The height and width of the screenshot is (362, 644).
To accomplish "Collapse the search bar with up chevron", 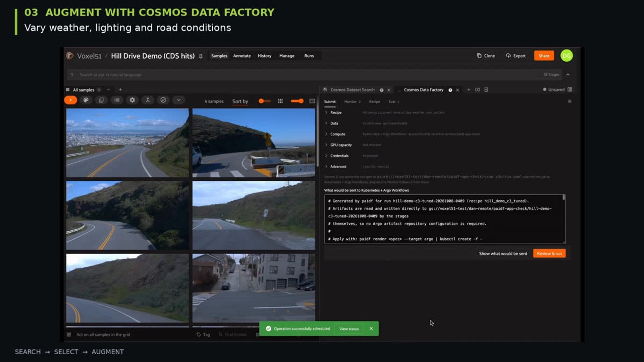I will [x=568, y=75].
